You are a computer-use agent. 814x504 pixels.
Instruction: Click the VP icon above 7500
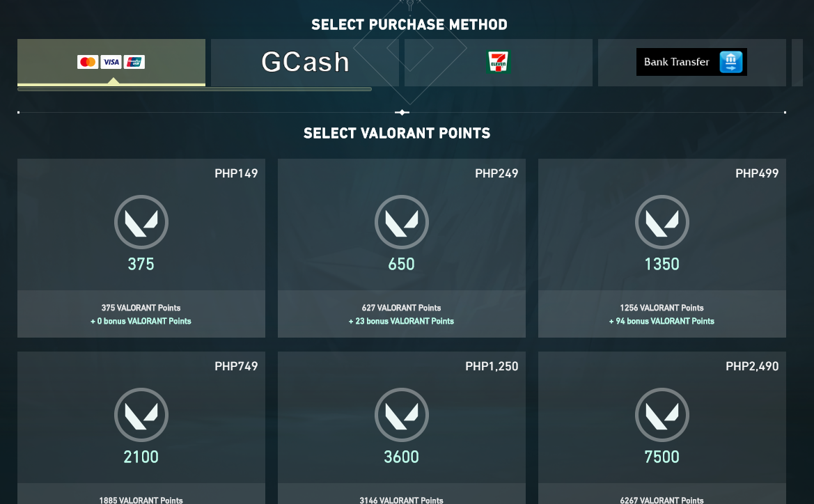coord(662,415)
